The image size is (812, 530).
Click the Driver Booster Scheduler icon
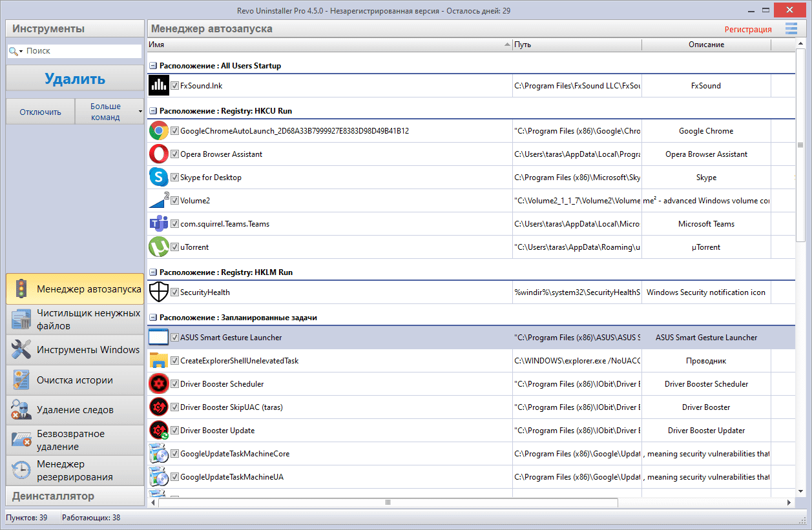coord(158,384)
